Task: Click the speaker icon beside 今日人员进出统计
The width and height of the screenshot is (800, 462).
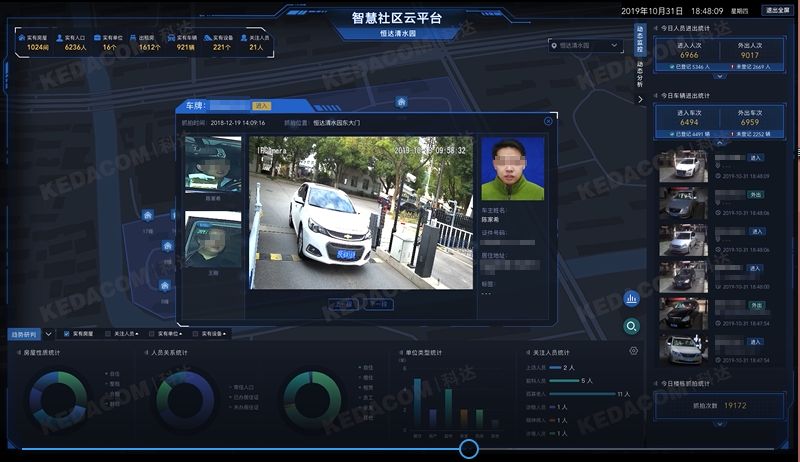Action: [x=656, y=29]
